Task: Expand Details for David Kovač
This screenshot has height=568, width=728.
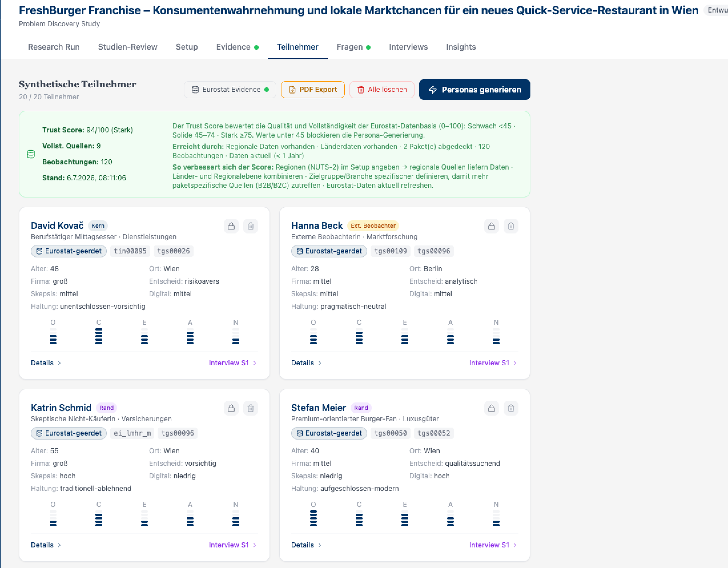Action: 46,363
